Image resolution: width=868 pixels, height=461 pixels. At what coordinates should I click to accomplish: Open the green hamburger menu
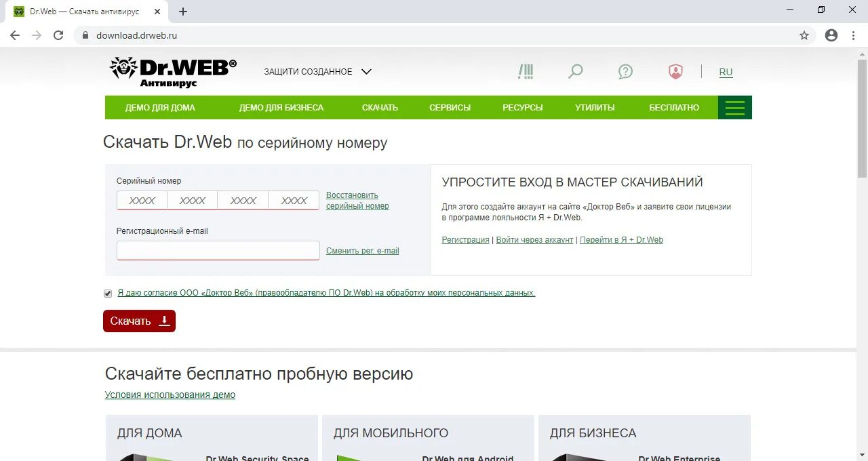735,108
